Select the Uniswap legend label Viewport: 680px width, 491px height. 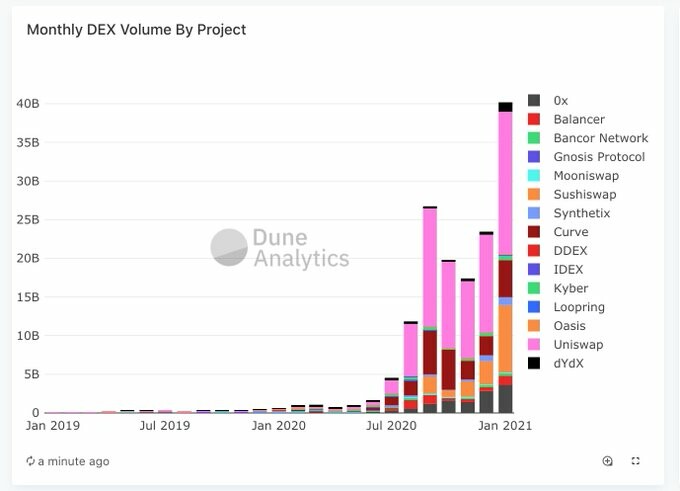pyautogui.click(x=579, y=344)
